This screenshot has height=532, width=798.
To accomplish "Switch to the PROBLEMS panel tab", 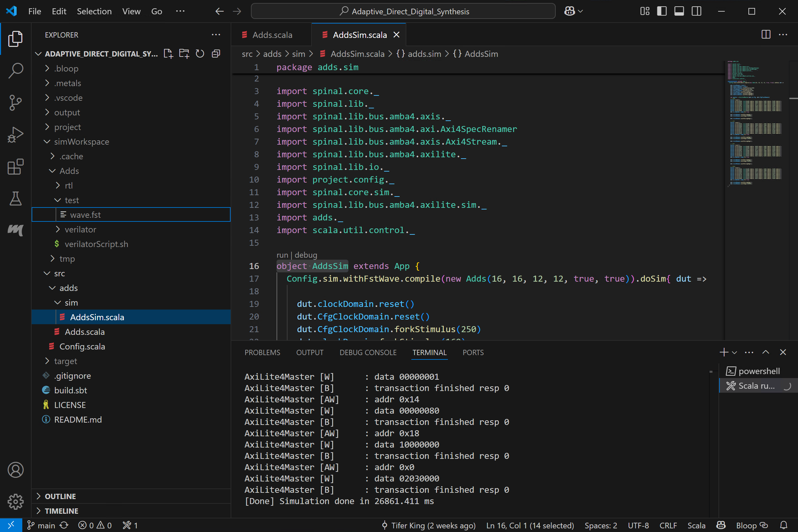I will [262, 352].
